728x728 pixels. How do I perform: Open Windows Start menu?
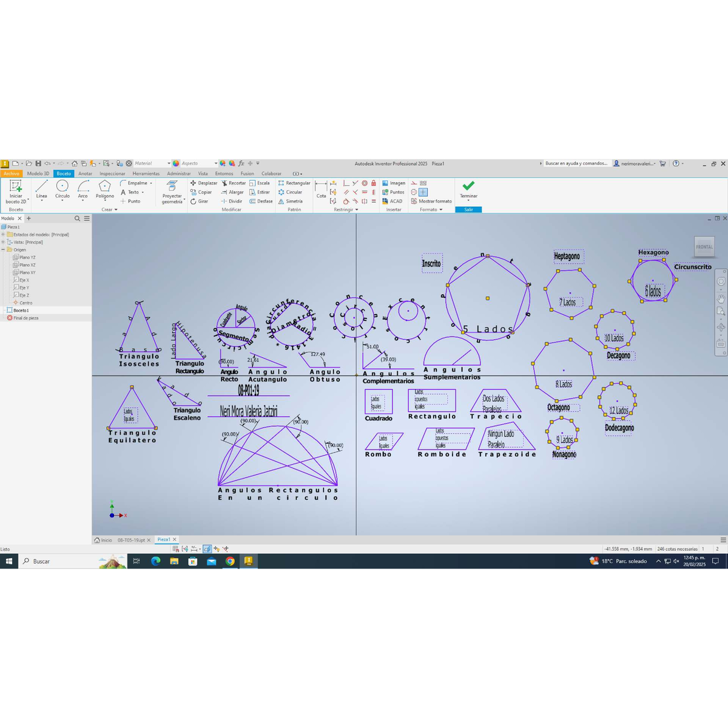pos(9,562)
